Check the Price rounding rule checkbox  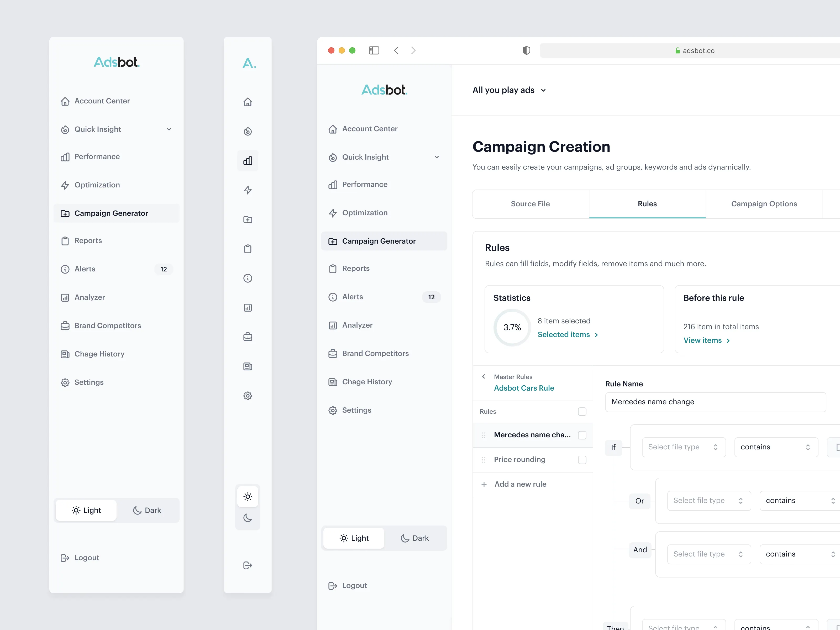(x=582, y=460)
